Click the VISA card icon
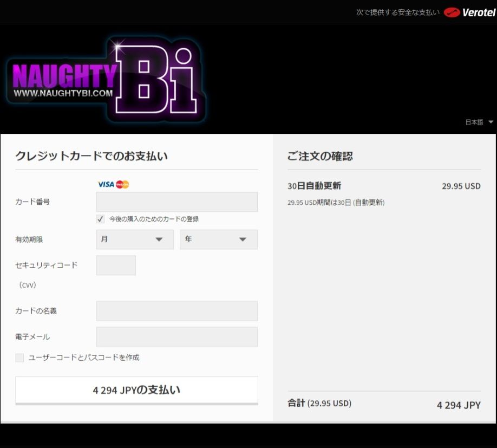This screenshot has height=448, width=497. click(106, 184)
